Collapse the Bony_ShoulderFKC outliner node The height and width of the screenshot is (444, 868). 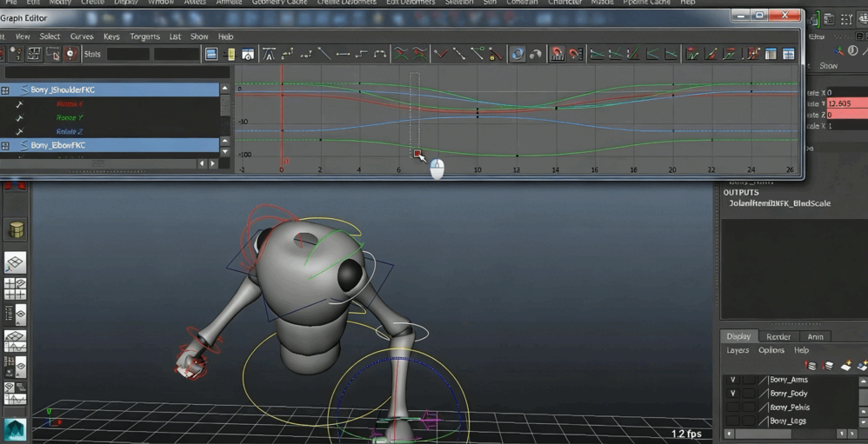[5, 90]
